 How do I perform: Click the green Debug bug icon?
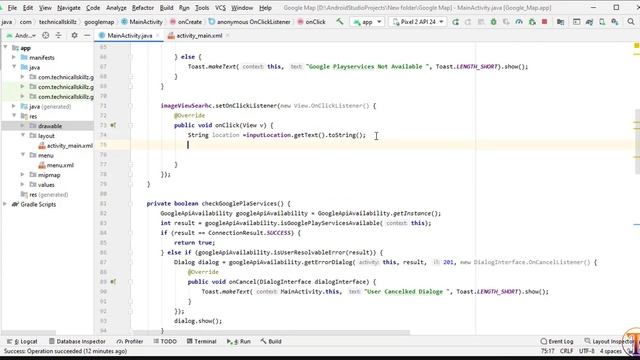tap(493, 22)
